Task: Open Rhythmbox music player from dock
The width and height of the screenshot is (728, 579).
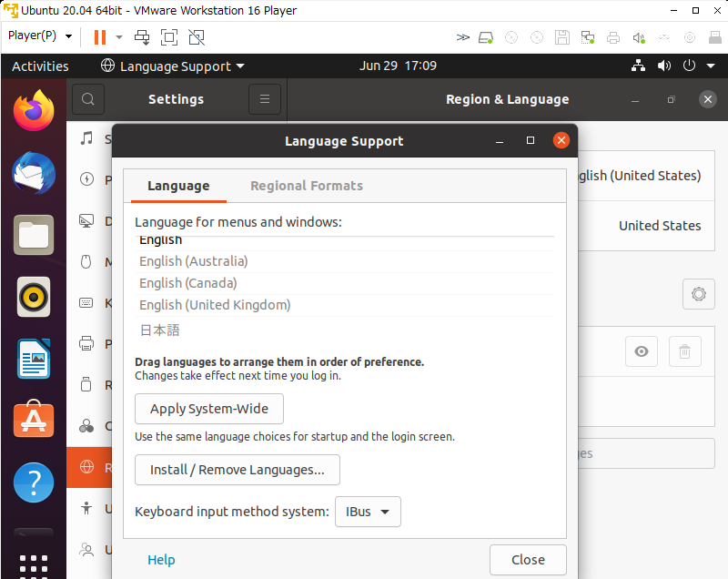Action: (x=34, y=297)
